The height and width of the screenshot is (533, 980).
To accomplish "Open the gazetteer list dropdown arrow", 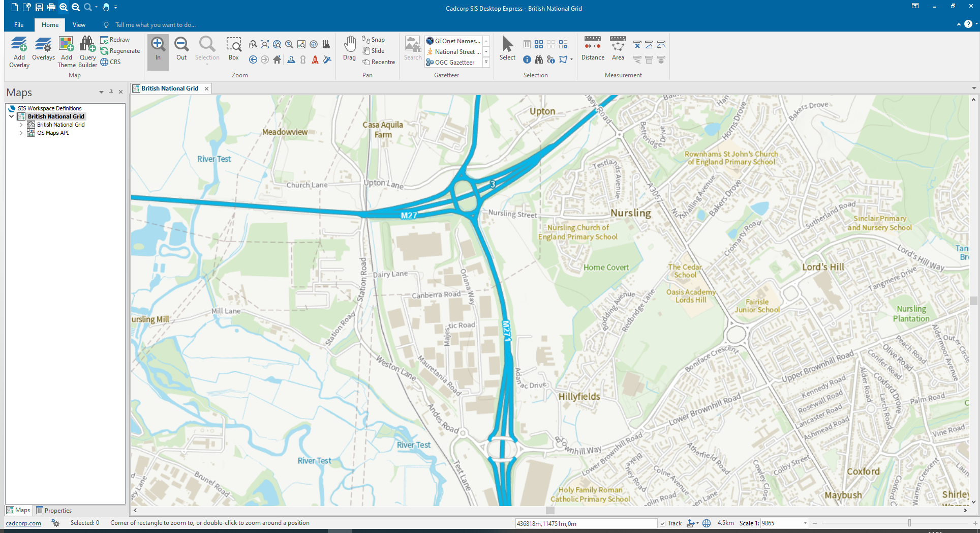I will [x=486, y=62].
